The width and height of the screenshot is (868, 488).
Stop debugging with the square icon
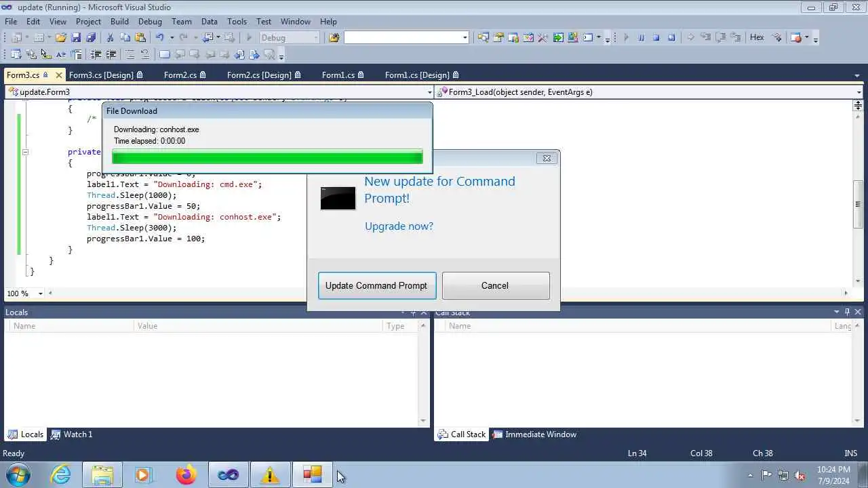656,37
